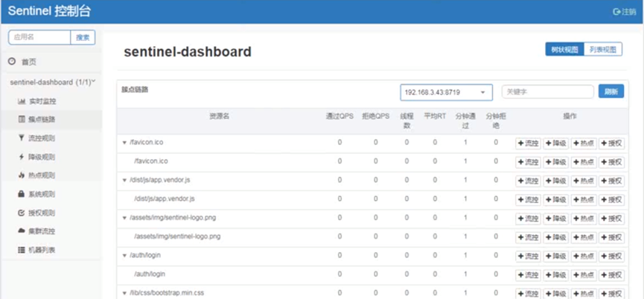This screenshot has height=299, width=644.
Task: Switch to 树状视图 tree view
Action: click(564, 49)
